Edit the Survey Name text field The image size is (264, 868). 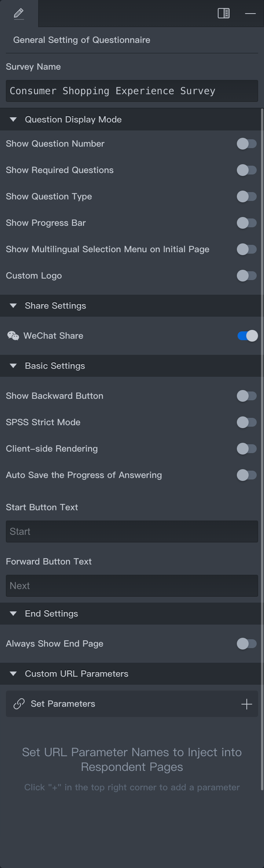(x=132, y=91)
